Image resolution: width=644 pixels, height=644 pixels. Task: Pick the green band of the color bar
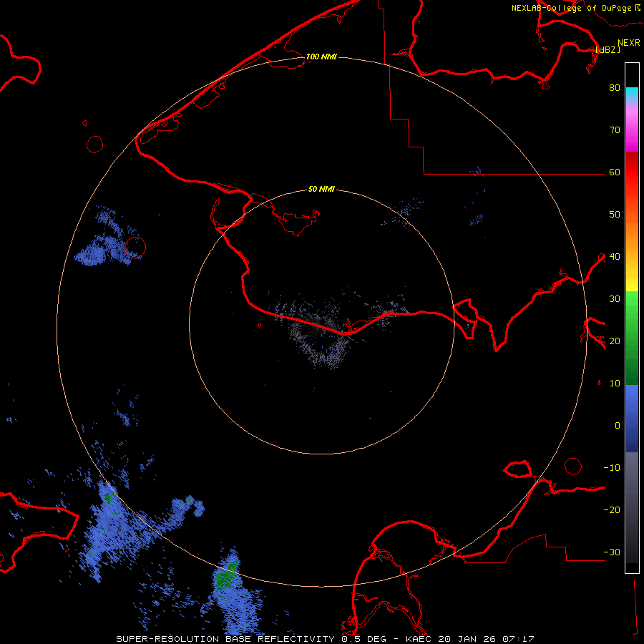[x=632, y=337]
